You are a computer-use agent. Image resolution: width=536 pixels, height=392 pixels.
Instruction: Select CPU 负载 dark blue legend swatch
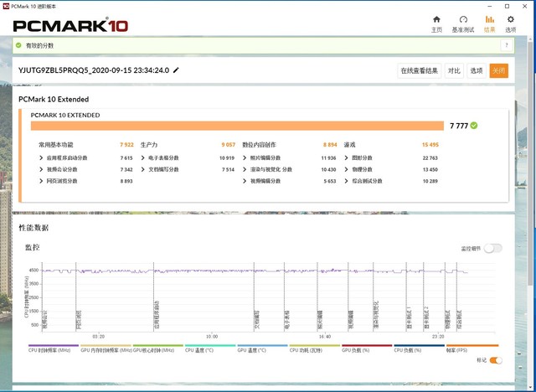(419, 346)
